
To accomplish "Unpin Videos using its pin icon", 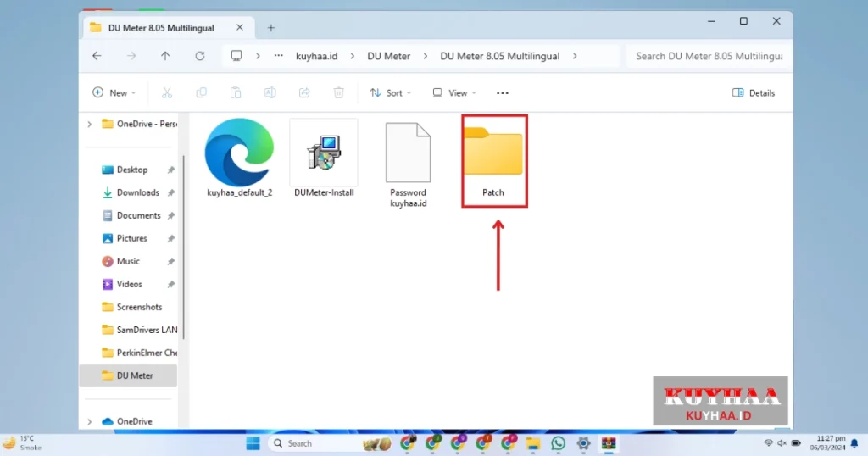I will [171, 285].
